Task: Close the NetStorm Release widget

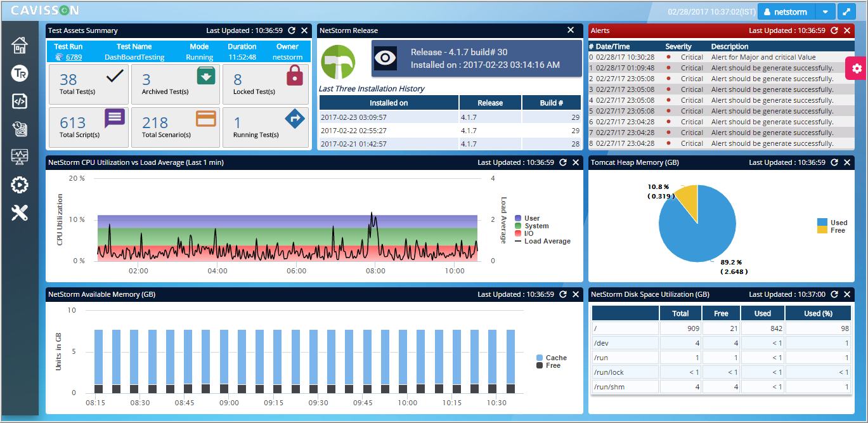Action: 571,30
